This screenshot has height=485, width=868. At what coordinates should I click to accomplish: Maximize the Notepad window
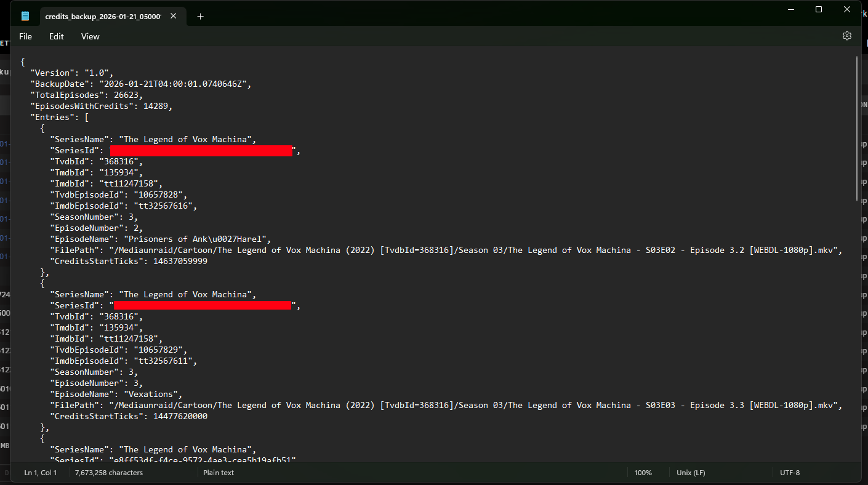819,9
